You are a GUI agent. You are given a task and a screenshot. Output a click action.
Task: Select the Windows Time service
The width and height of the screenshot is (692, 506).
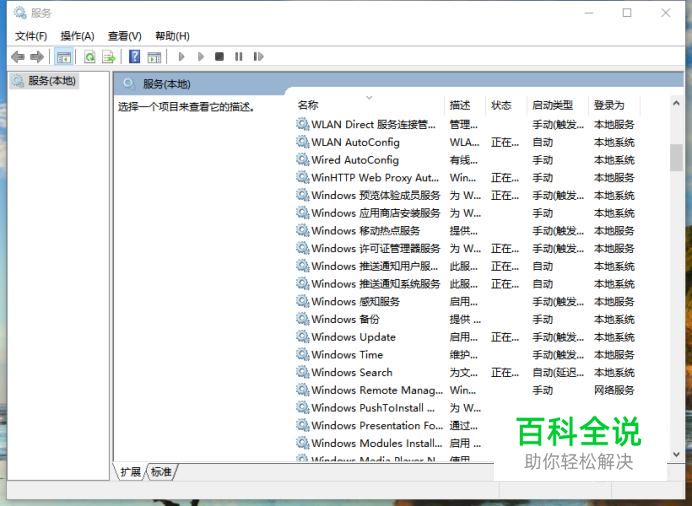pos(466,355)
